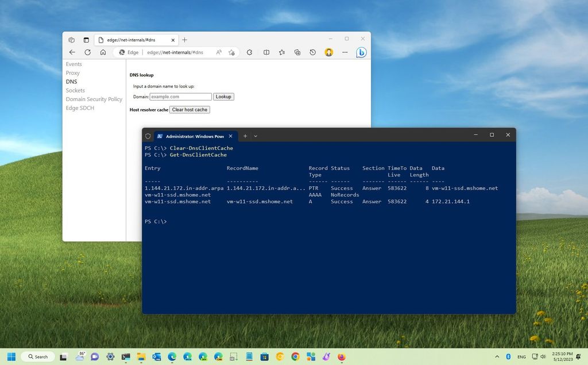Click the Domain input field
This screenshot has width=588, height=365.
pos(180,96)
